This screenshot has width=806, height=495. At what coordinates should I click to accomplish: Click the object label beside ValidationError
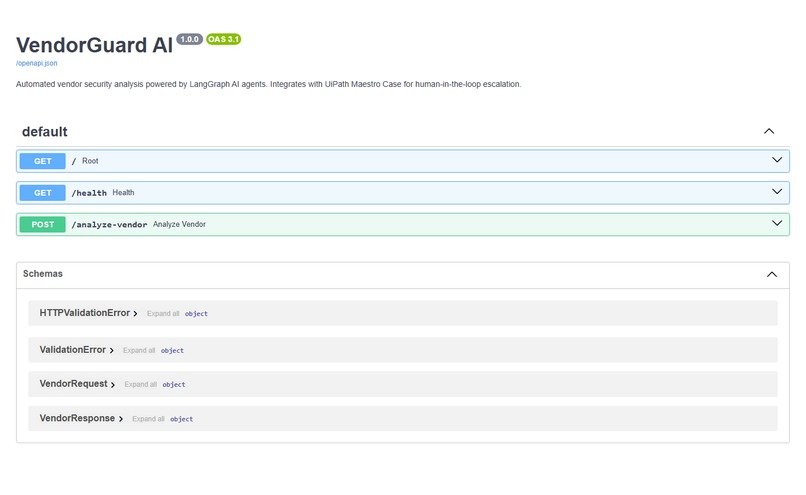click(172, 351)
